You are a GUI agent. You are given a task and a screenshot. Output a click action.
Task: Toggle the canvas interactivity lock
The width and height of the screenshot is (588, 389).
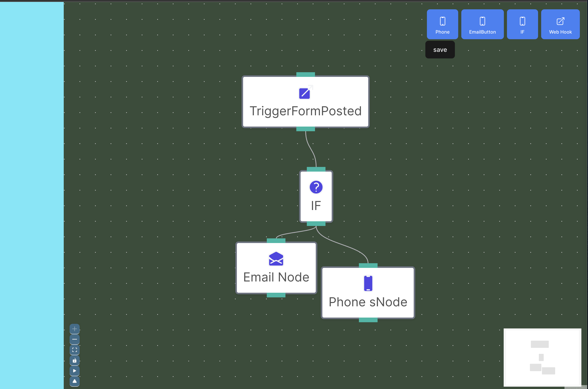74,360
